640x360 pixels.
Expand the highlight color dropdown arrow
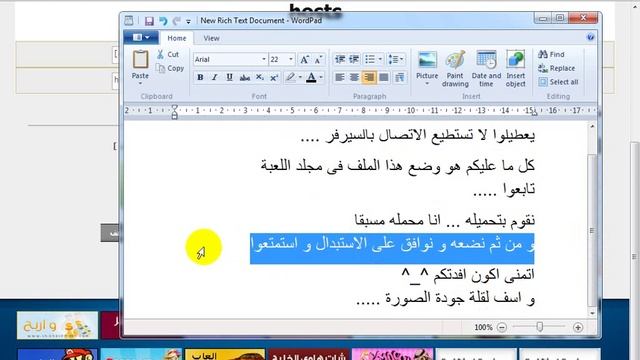click(300, 78)
